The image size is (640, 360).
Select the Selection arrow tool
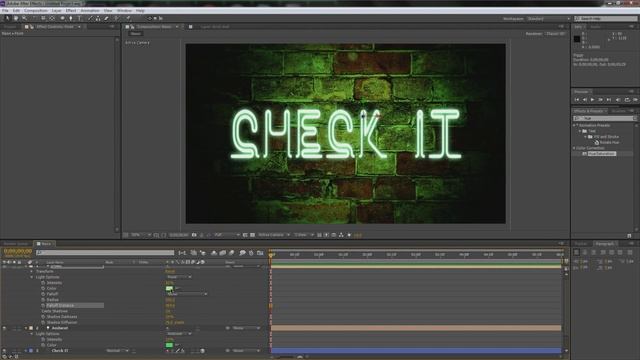click(7, 18)
